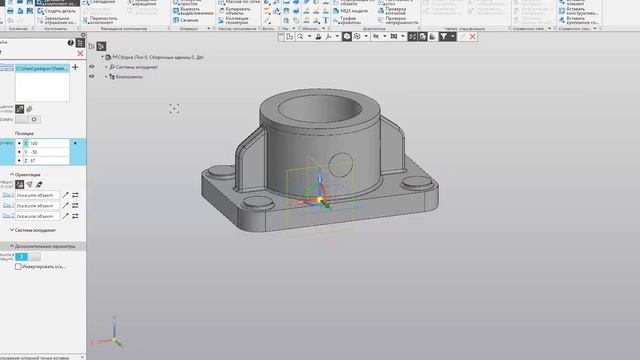Click the pin icon at panel top
This screenshot has height=360, width=640.
tap(83, 35)
